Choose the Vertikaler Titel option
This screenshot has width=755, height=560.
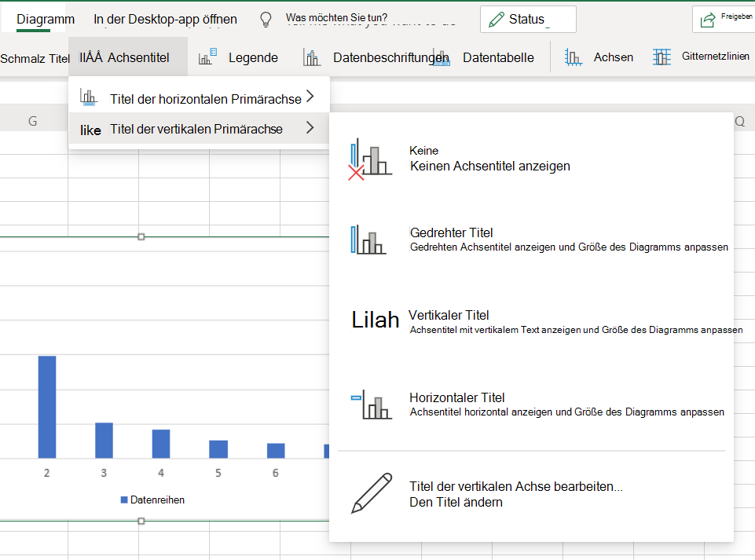pos(532,322)
